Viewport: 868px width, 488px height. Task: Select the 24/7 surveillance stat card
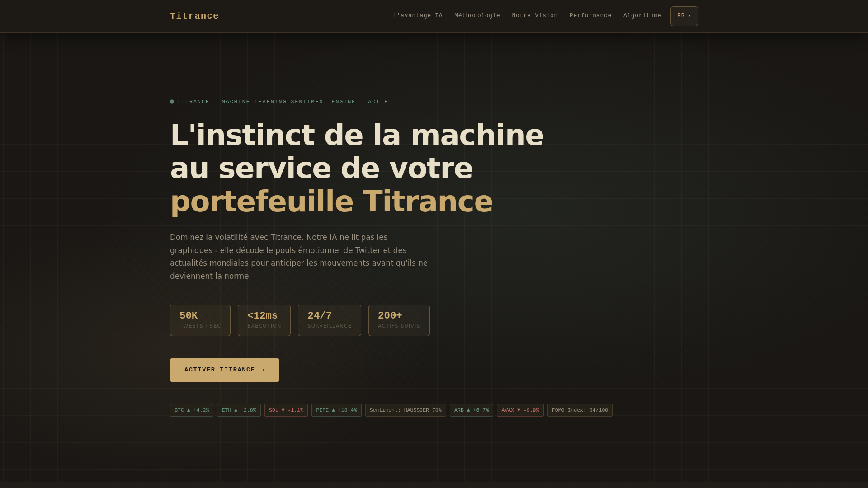pyautogui.click(x=330, y=320)
